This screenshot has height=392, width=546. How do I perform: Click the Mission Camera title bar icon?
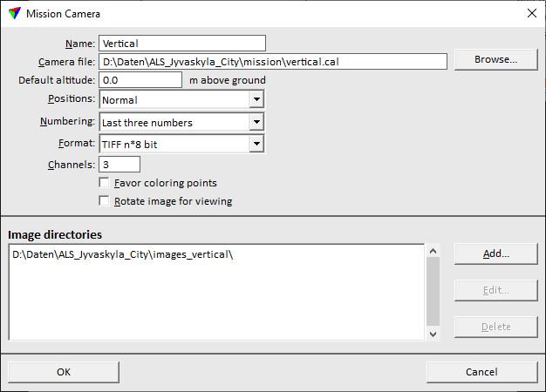point(14,14)
